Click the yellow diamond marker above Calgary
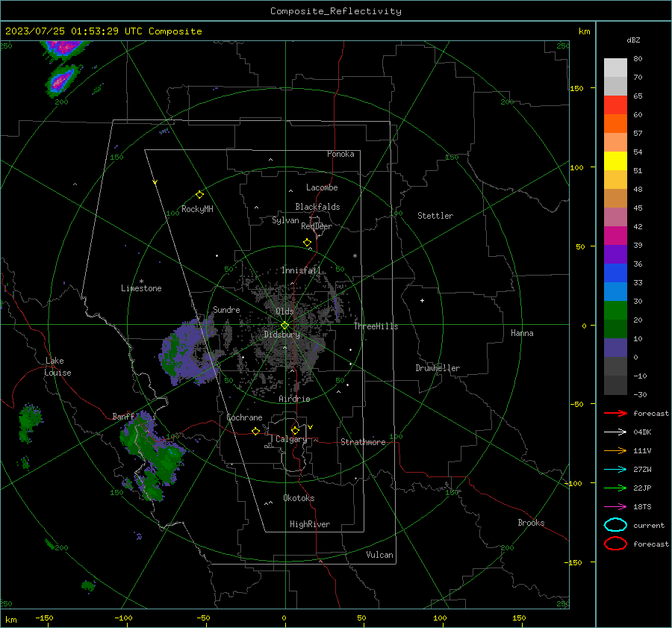Image resolution: width=672 pixels, height=628 pixels. point(295,430)
